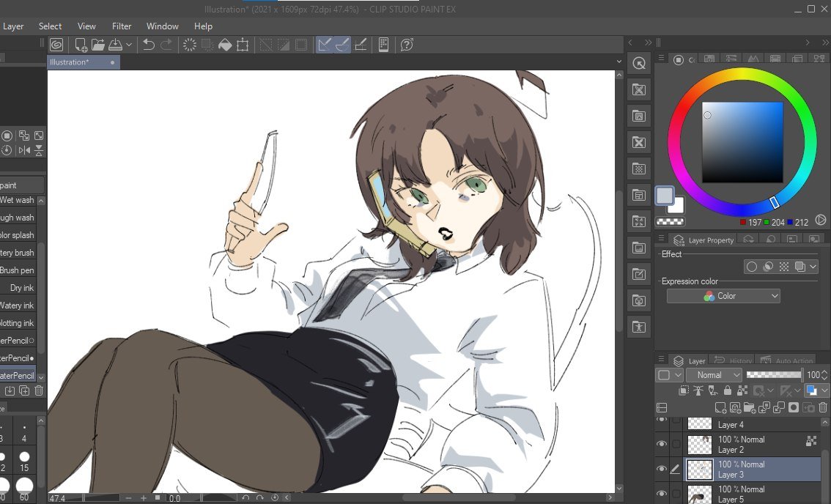Delete the selected layer with the trash icon

coord(822,407)
